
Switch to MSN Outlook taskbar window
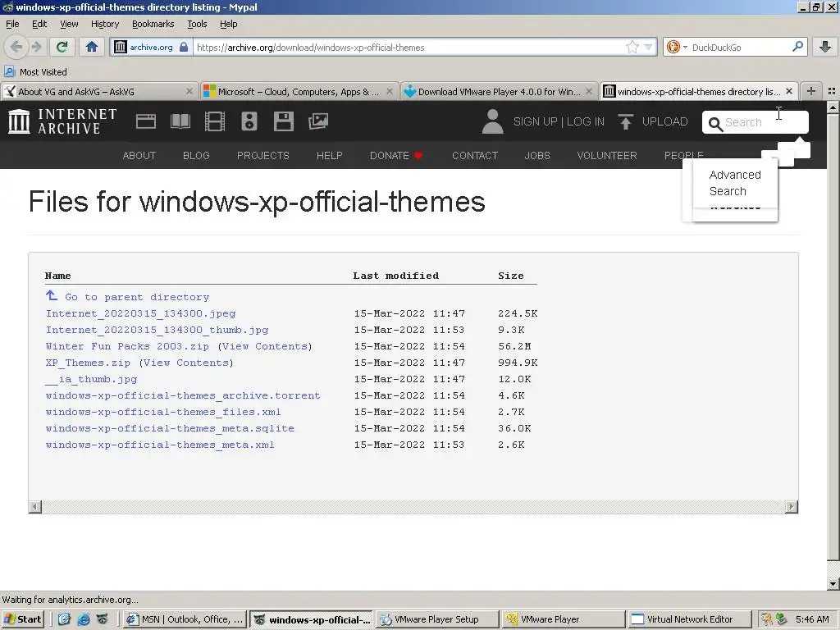coord(185,619)
